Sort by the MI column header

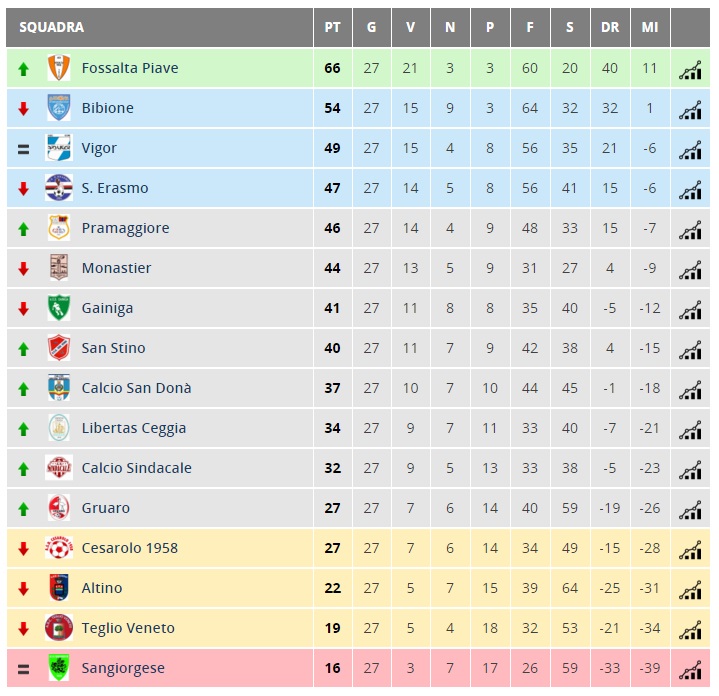click(x=650, y=28)
